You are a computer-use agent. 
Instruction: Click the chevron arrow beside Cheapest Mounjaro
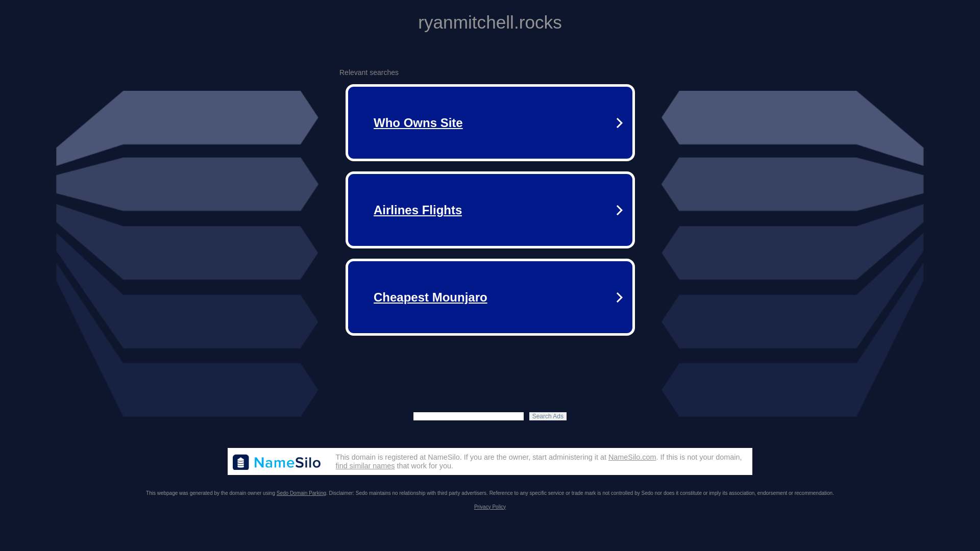pyautogui.click(x=619, y=297)
